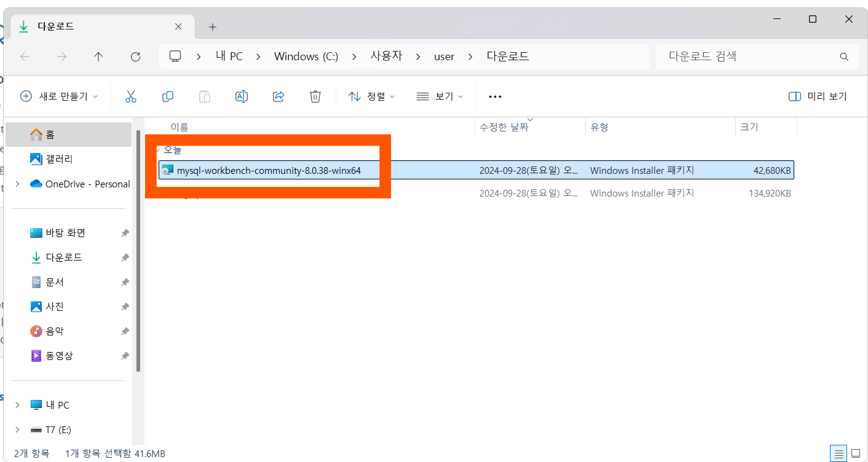
Task: Click chevron after user in address bar
Action: coord(471,57)
